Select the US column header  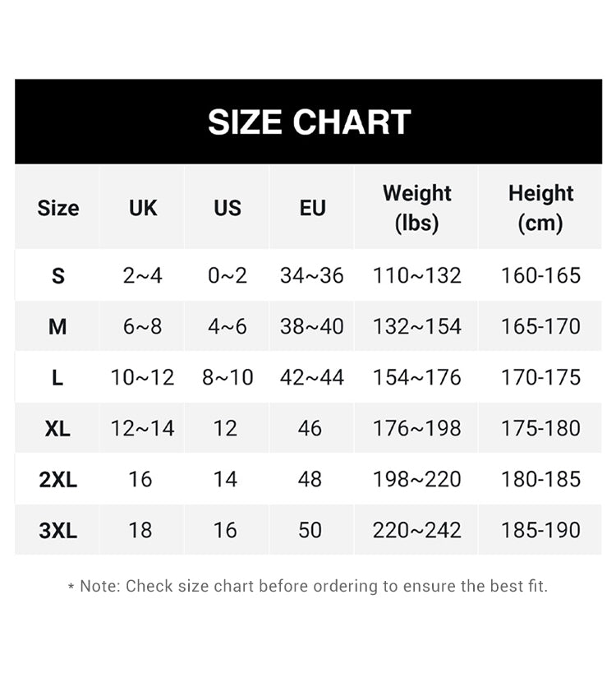coord(228,208)
